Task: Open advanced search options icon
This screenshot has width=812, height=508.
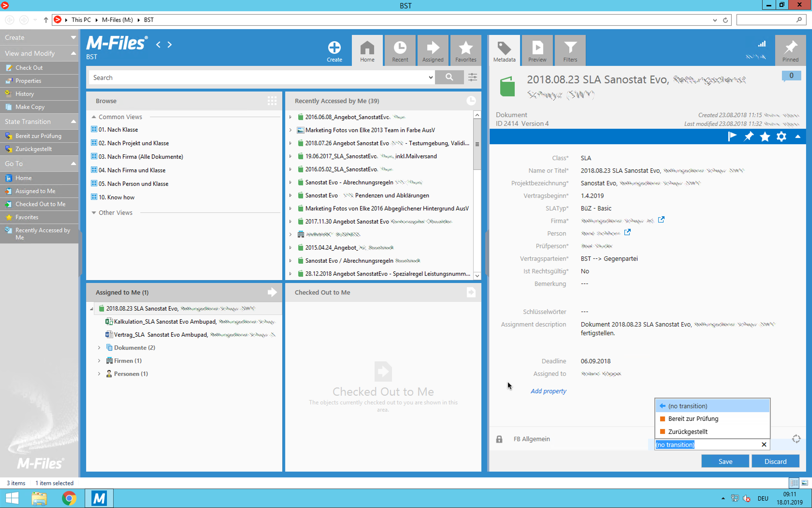Action: (472, 77)
